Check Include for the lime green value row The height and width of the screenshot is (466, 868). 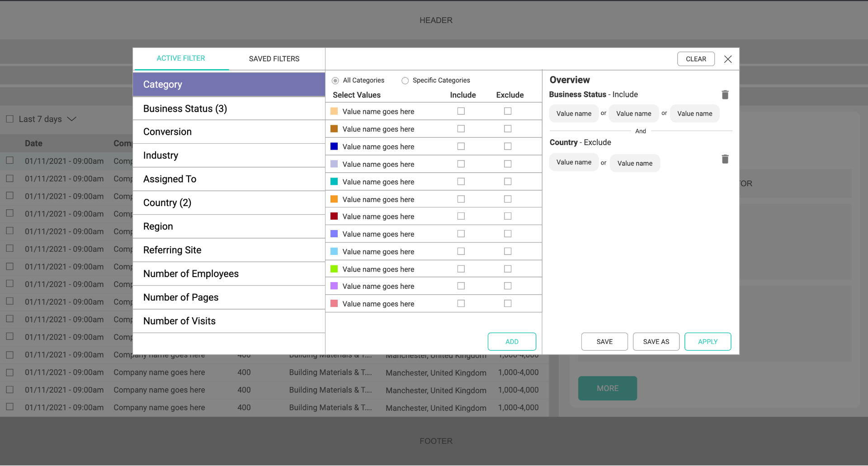coord(461,269)
